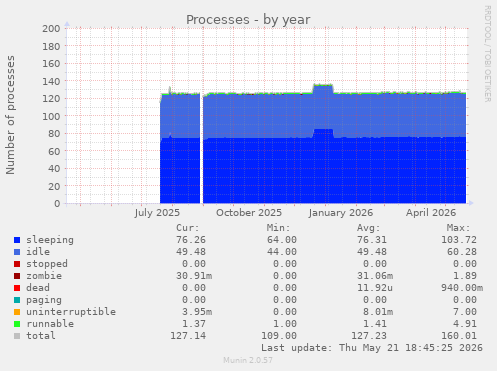Click idle minimum value 44.00
This screenshot has width=497, height=371.
[x=282, y=252]
